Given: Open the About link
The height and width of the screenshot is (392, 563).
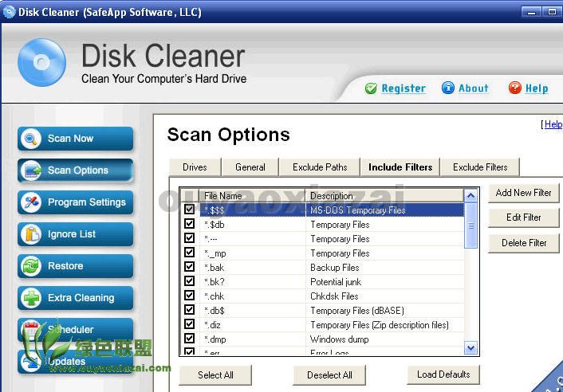Looking at the screenshot, I should tap(473, 88).
